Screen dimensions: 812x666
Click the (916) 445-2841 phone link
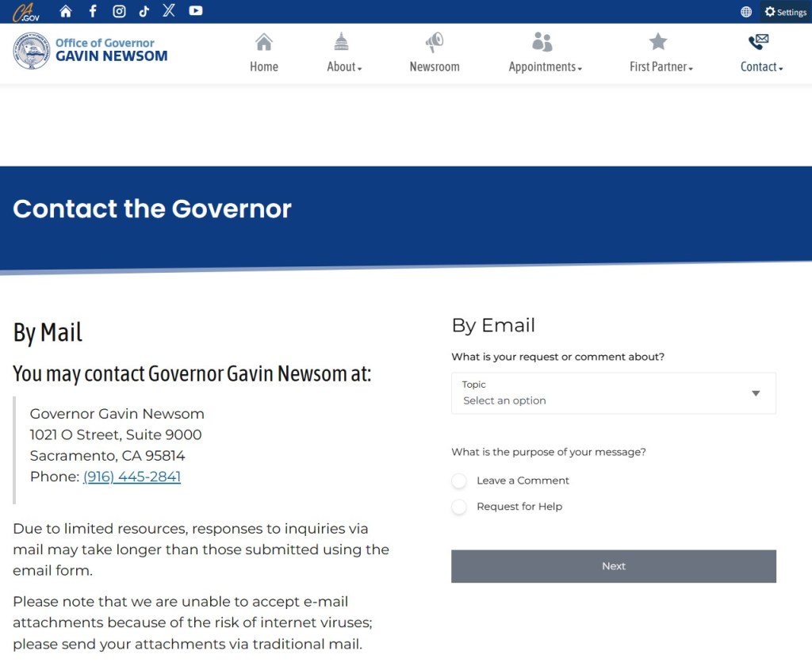pyautogui.click(x=132, y=477)
